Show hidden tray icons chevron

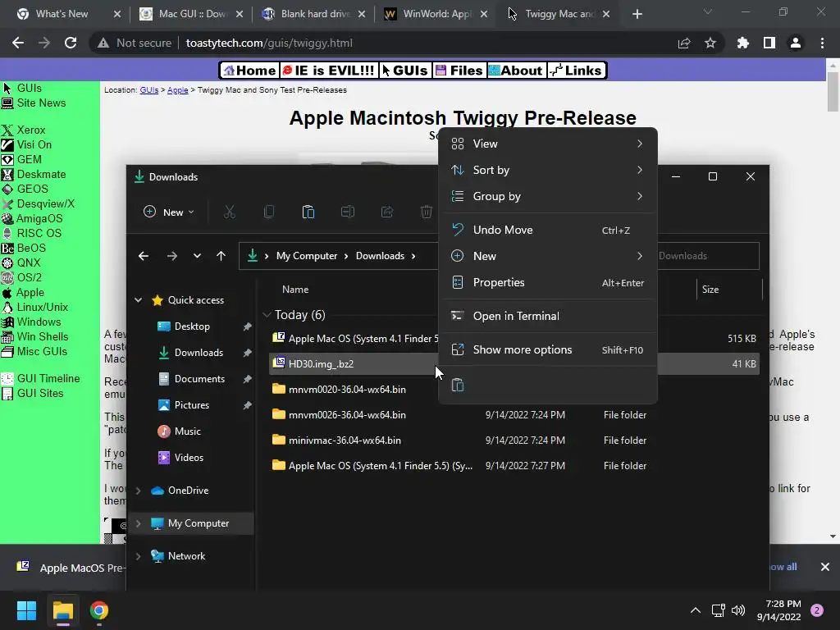pos(696,610)
